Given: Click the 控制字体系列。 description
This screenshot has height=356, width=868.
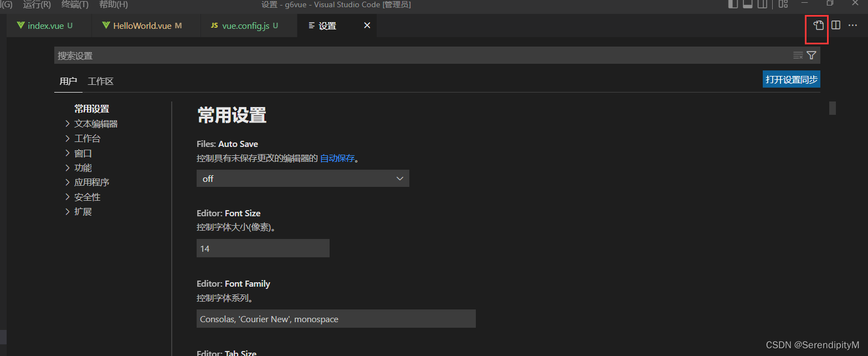Looking at the screenshot, I should coord(225,298).
